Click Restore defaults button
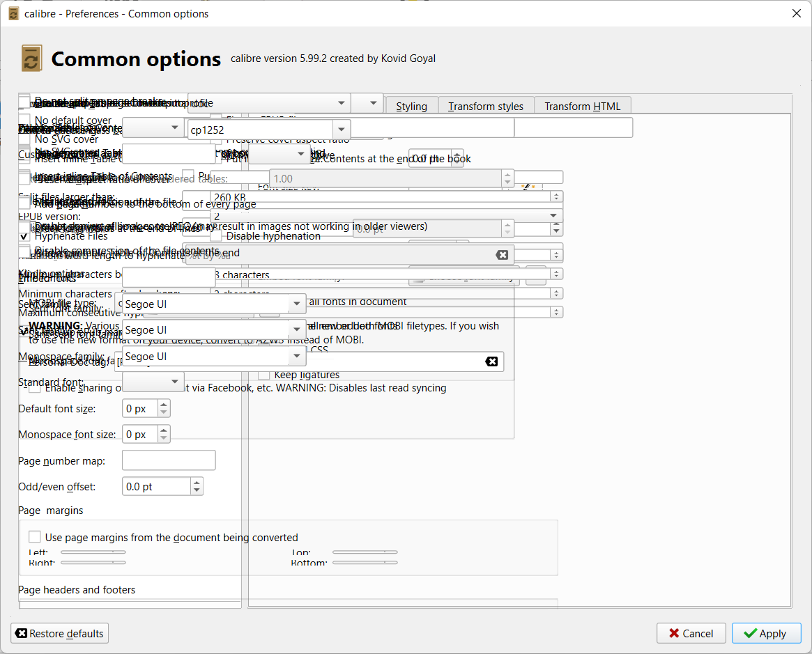 point(59,633)
